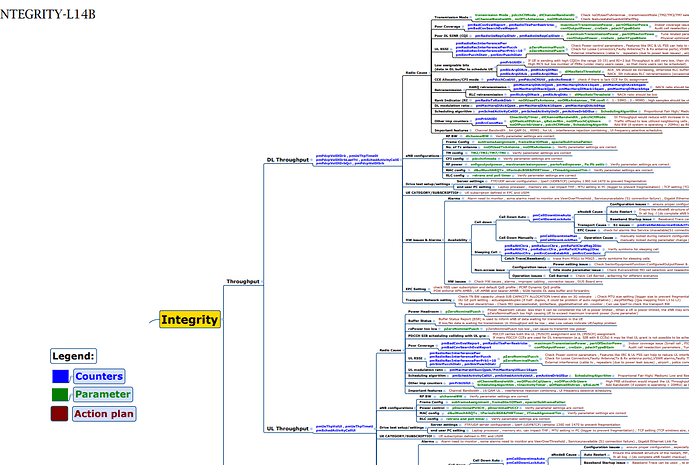Click the blue counters beside DL Throughput

357,160
